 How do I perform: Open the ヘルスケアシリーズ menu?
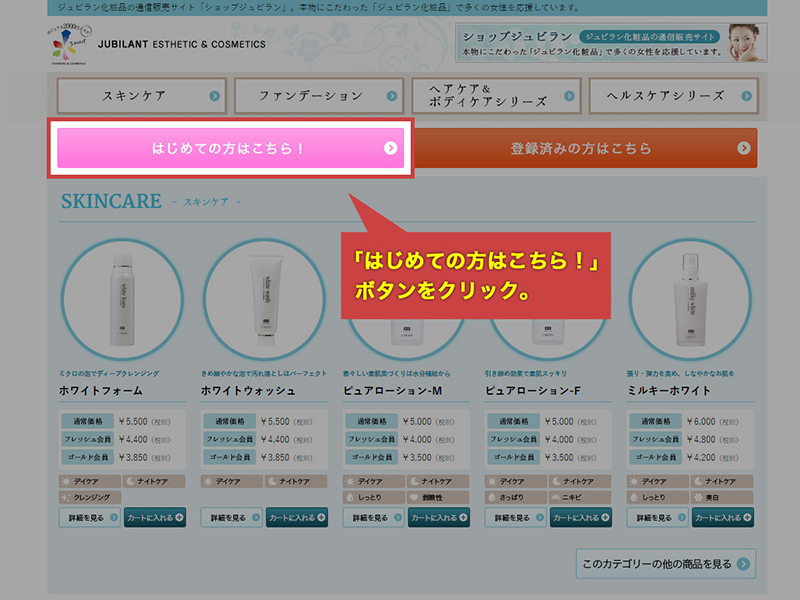673,95
